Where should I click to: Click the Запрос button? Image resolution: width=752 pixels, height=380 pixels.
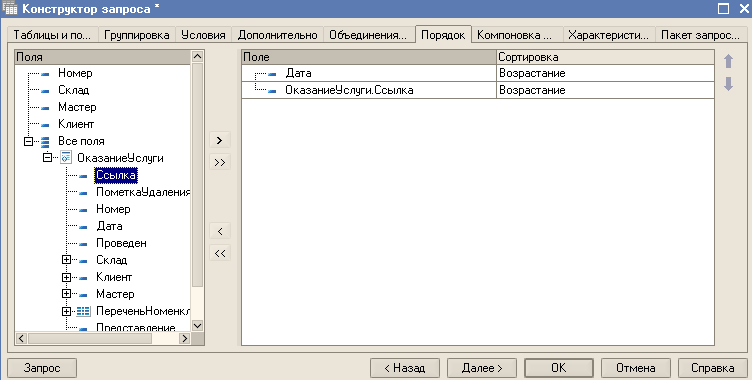point(42,368)
